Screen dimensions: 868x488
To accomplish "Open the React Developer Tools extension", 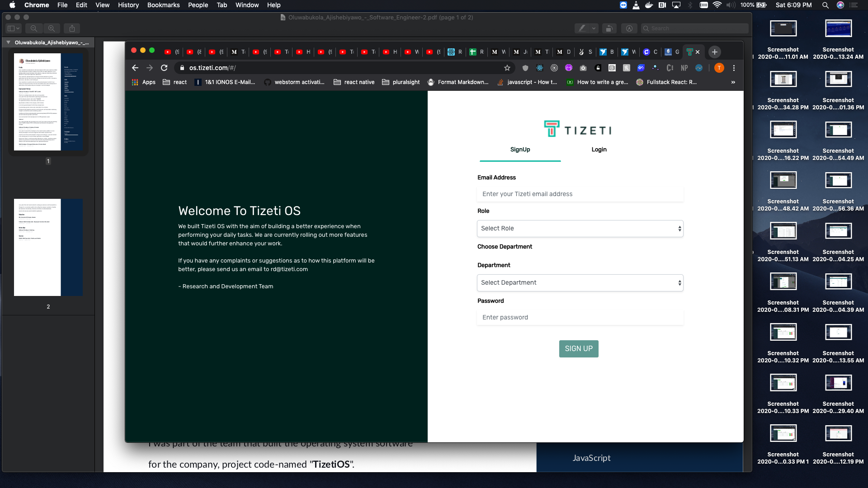I will pyautogui.click(x=540, y=68).
